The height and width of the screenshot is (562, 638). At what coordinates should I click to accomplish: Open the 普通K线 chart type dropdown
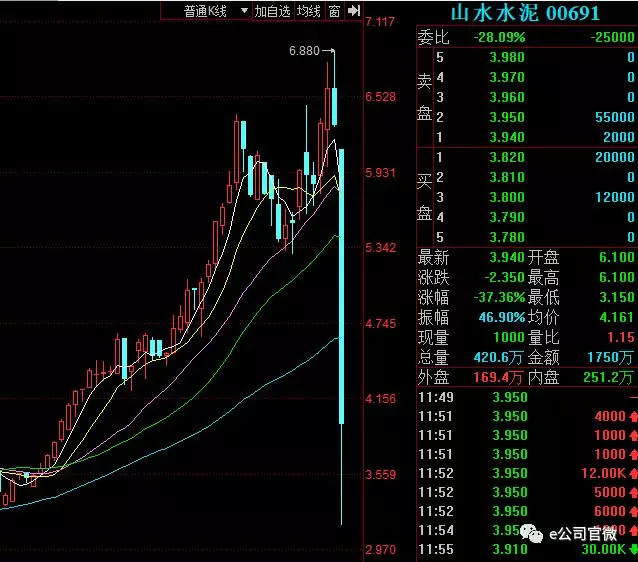[205, 11]
